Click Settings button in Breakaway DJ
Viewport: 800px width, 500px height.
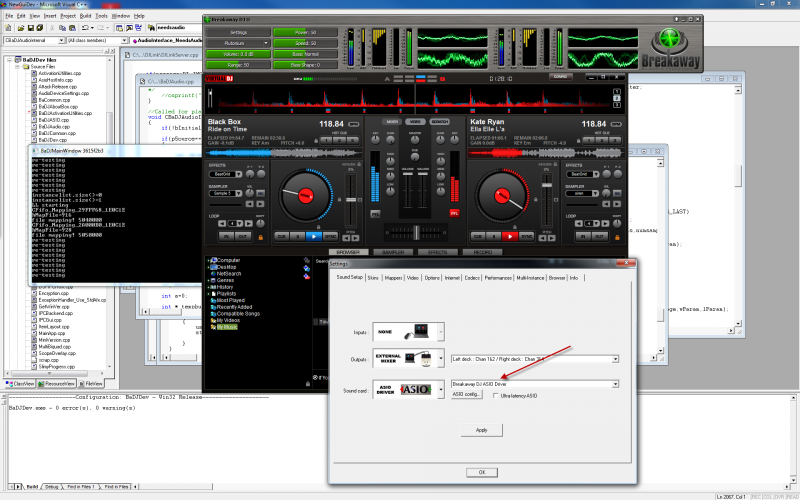coord(238,32)
